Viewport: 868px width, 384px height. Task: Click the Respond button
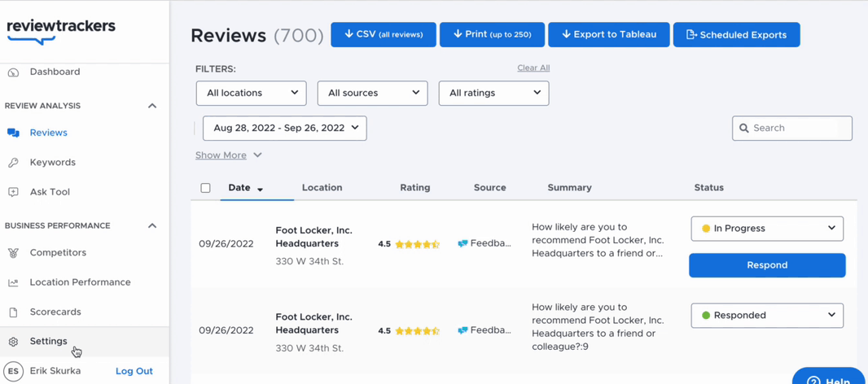(x=767, y=265)
